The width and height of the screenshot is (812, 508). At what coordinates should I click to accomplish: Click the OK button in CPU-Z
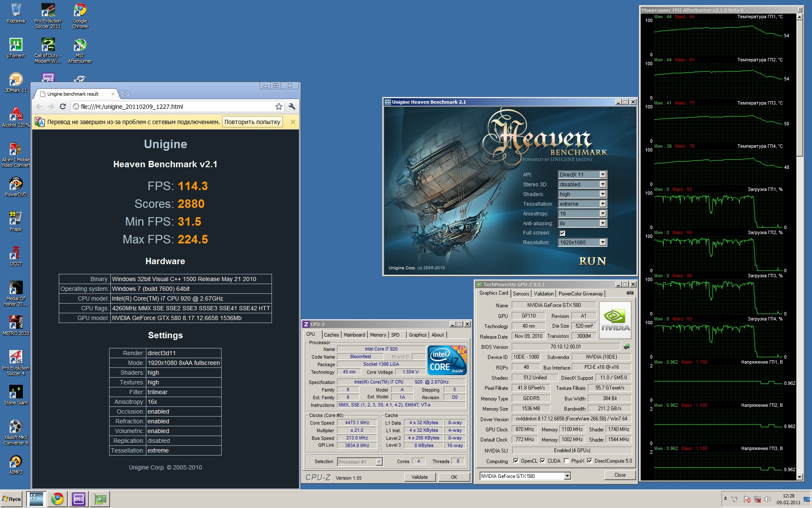[x=454, y=477]
